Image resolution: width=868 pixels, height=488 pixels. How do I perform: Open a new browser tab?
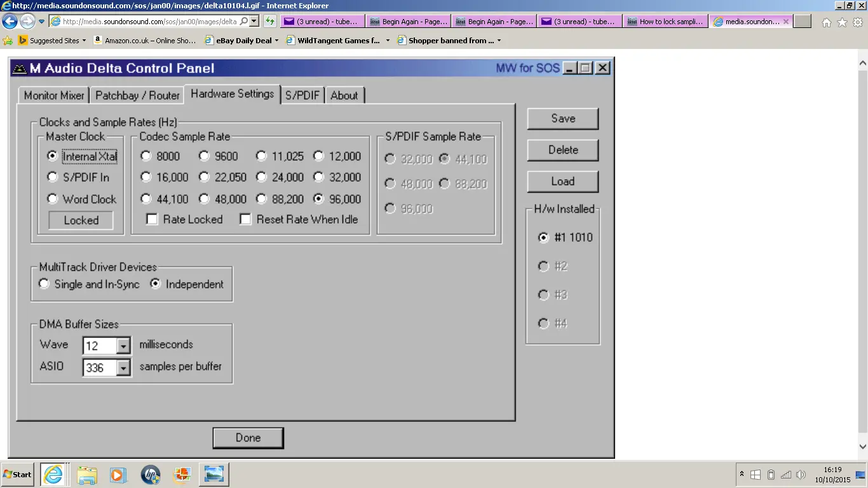(x=803, y=21)
